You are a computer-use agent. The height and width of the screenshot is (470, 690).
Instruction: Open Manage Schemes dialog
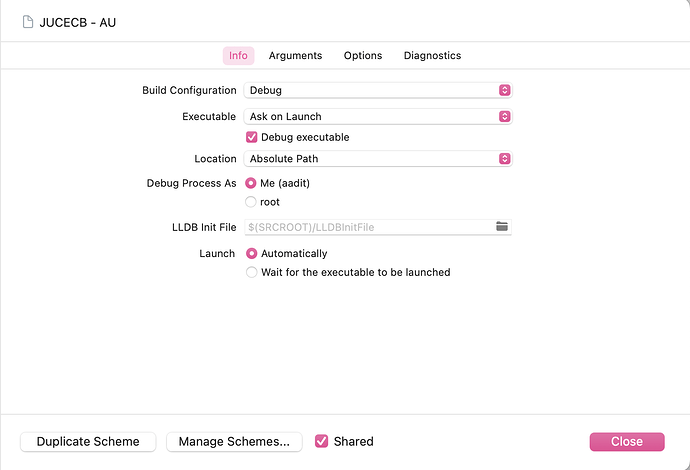(234, 441)
